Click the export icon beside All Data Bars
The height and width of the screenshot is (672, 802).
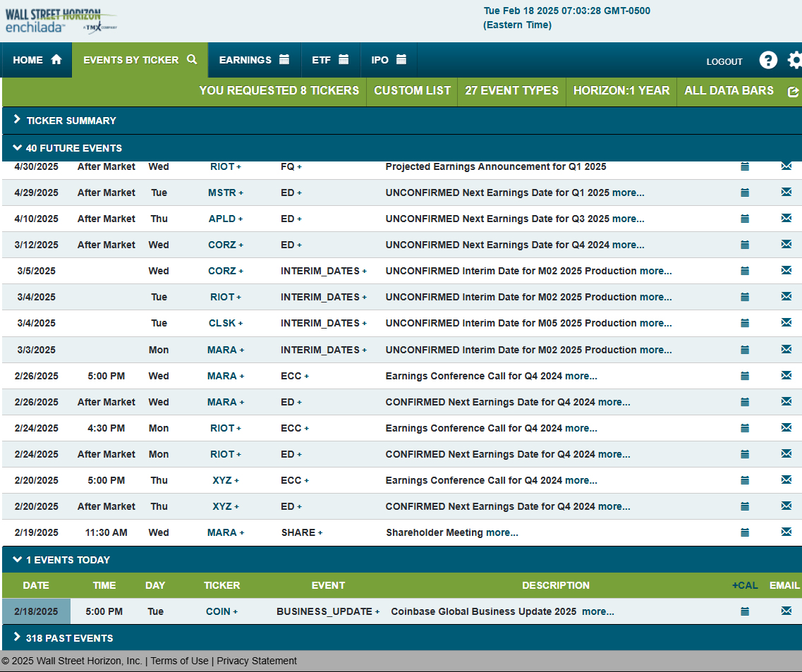(794, 92)
